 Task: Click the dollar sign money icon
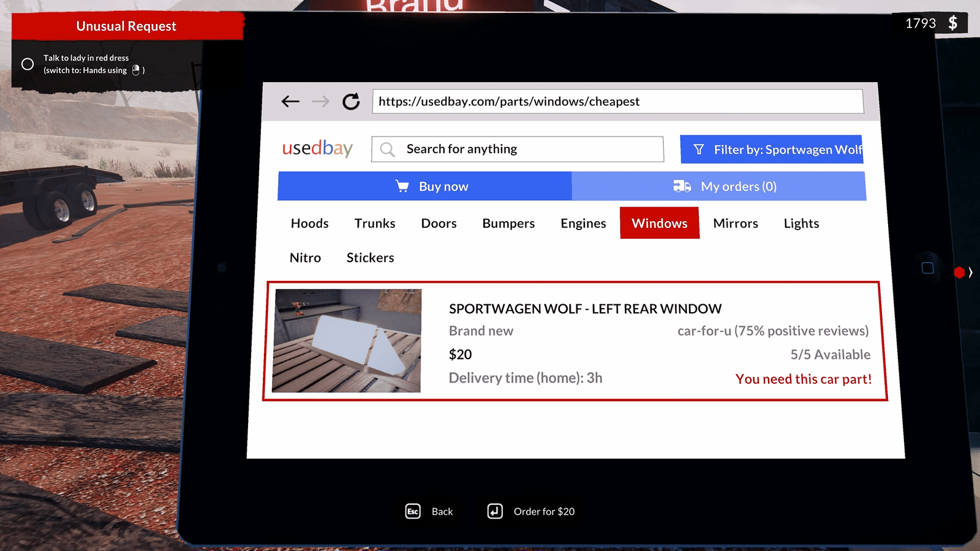(x=952, y=23)
